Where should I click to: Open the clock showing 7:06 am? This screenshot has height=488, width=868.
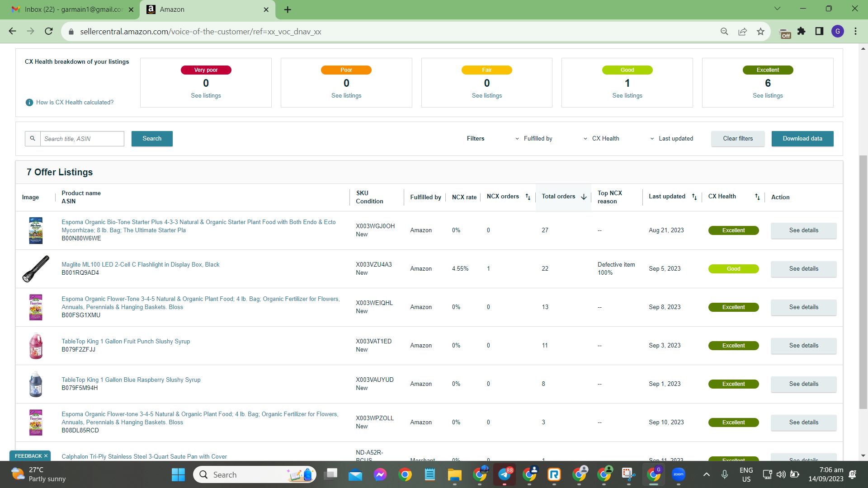pyautogui.click(x=826, y=474)
